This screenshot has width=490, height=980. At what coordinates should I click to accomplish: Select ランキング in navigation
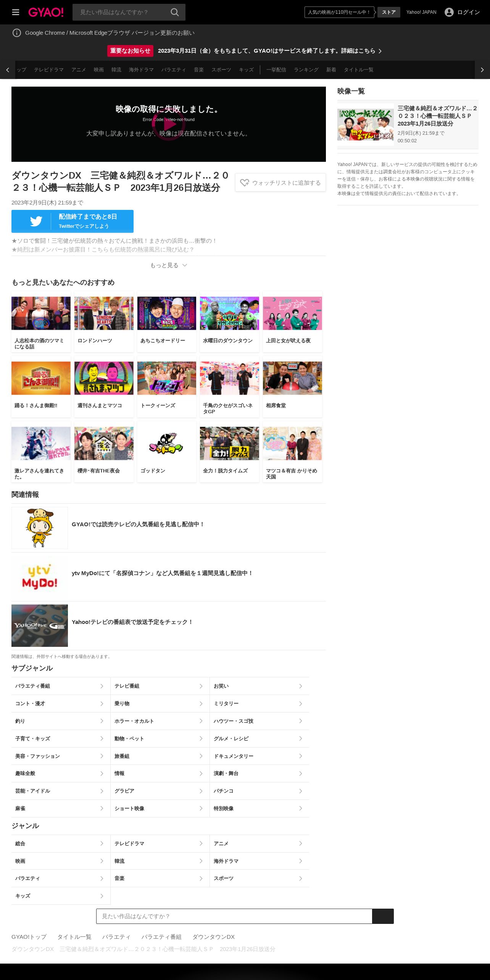click(x=306, y=70)
